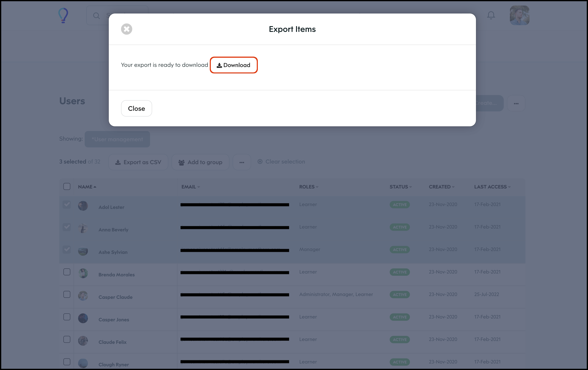
Task: Click the 25-Jul-2022 last access date
Action: (487, 294)
